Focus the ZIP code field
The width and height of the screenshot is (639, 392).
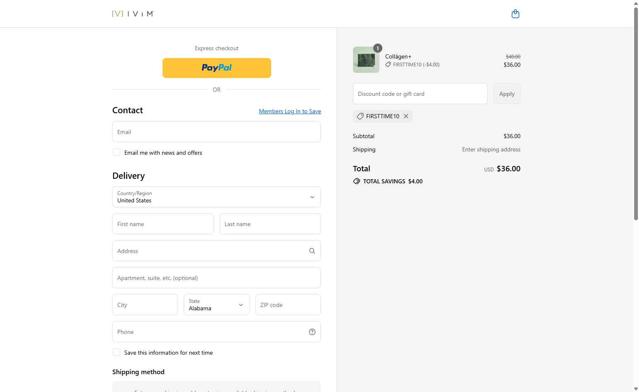(x=288, y=305)
